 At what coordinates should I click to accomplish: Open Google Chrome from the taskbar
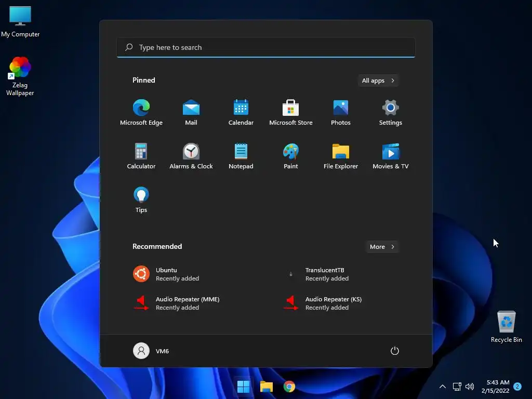[289, 387]
